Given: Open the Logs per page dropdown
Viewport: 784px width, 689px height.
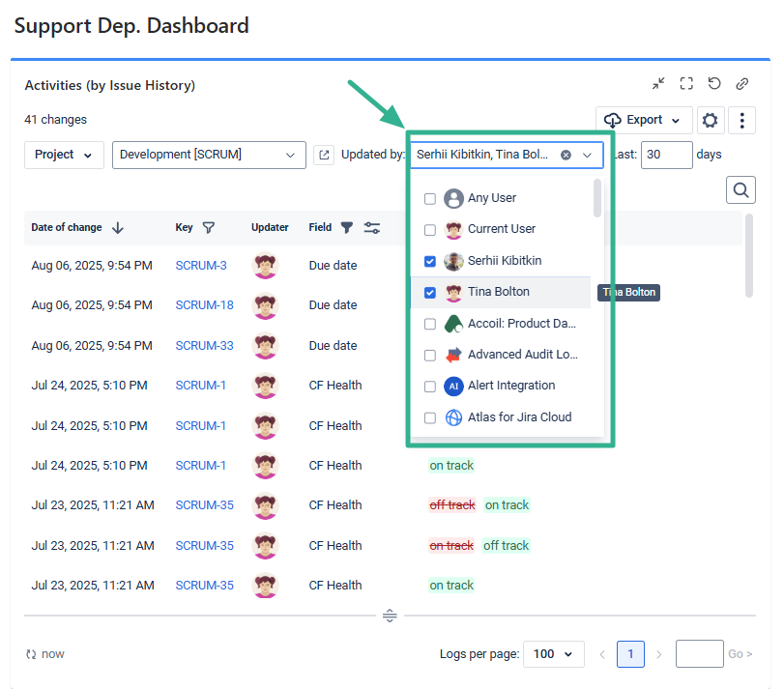Looking at the screenshot, I should [x=554, y=654].
